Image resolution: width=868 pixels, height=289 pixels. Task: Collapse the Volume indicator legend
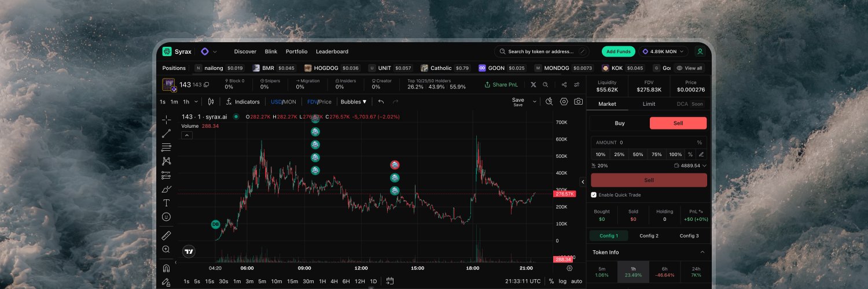tap(187, 135)
